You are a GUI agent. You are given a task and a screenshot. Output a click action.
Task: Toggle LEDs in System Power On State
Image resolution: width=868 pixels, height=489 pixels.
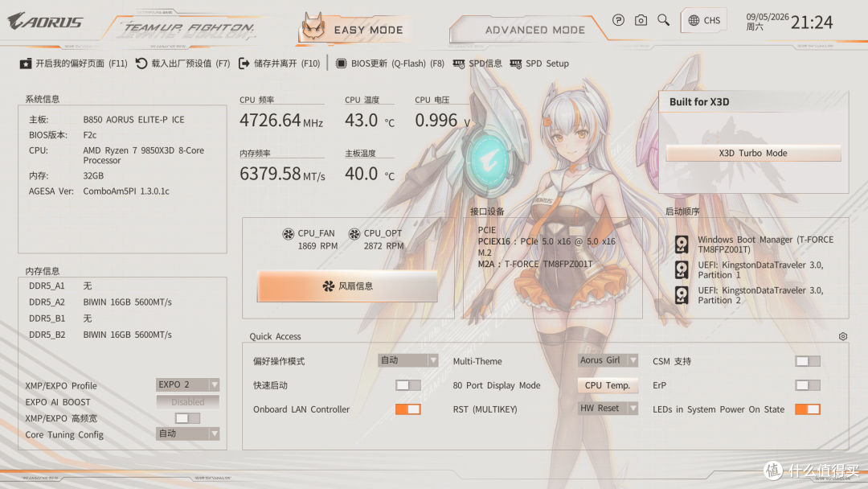click(x=808, y=409)
